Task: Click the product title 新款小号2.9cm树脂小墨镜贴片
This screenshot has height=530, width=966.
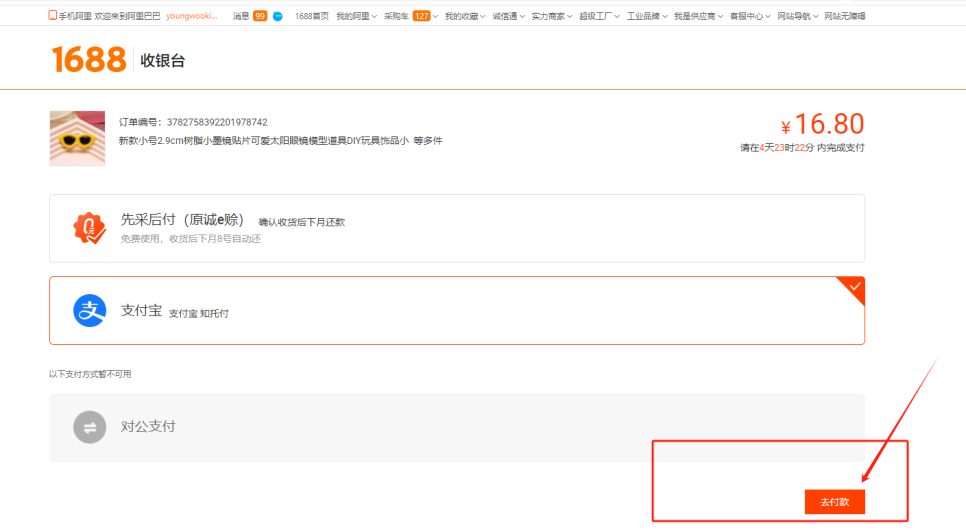Action: (264, 141)
